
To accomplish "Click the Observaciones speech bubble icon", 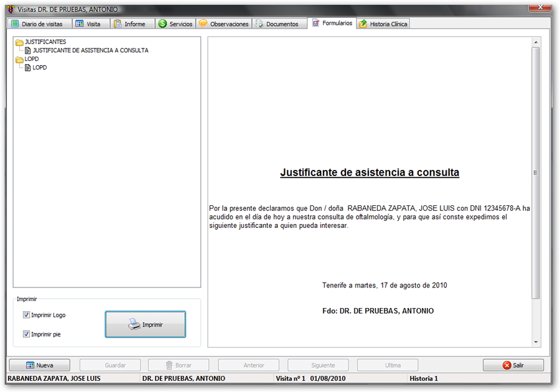I will 203,24.
